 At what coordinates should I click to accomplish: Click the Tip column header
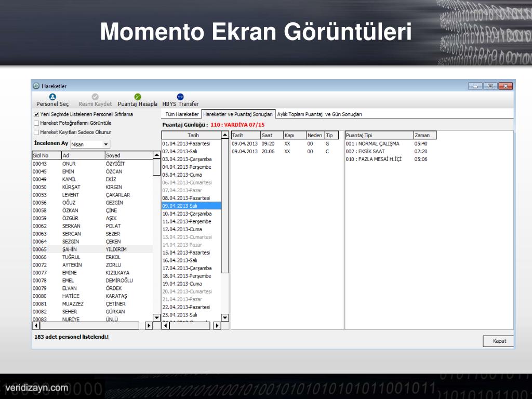[x=331, y=136]
